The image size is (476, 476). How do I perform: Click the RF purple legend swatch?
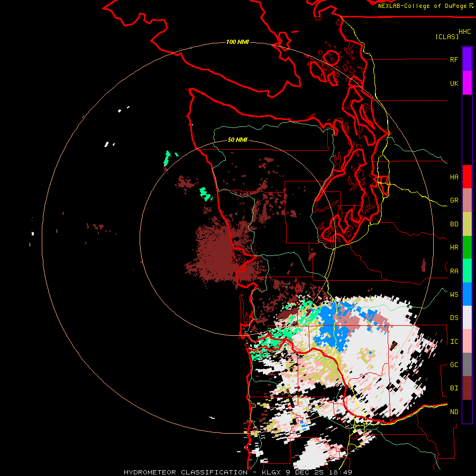pos(467,59)
